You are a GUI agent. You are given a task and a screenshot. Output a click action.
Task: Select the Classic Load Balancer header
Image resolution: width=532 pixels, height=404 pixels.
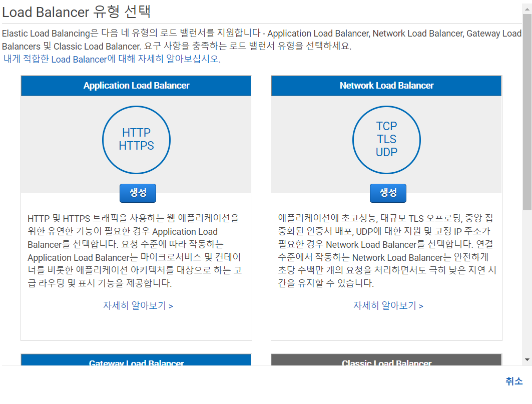pos(386,360)
